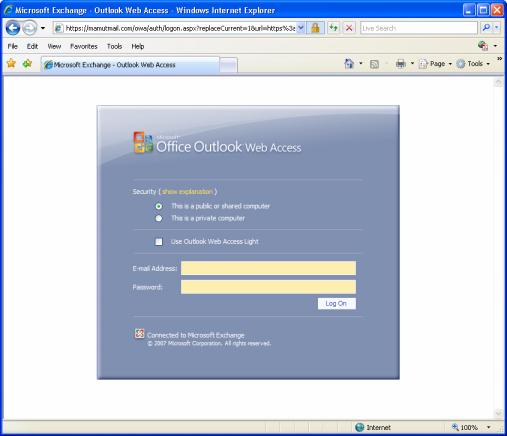The width and height of the screenshot is (507, 436).
Task: Click the 'show explanation' link
Action: 187,192
